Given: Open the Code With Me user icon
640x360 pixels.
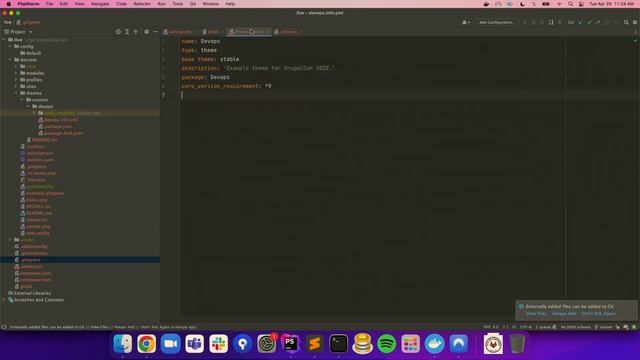Looking at the screenshot, I should (x=465, y=22).
